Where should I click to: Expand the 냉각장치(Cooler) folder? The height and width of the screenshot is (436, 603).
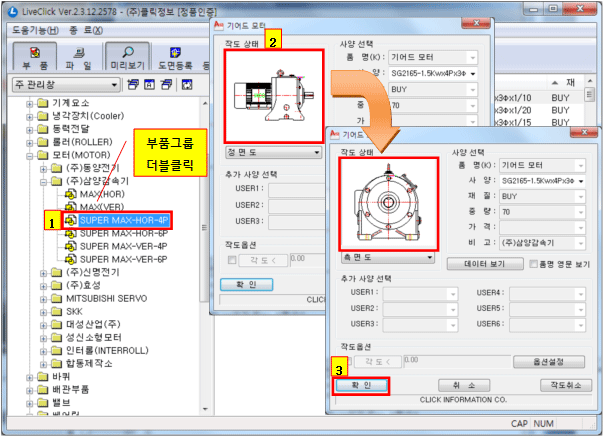(x=29, y=116)
